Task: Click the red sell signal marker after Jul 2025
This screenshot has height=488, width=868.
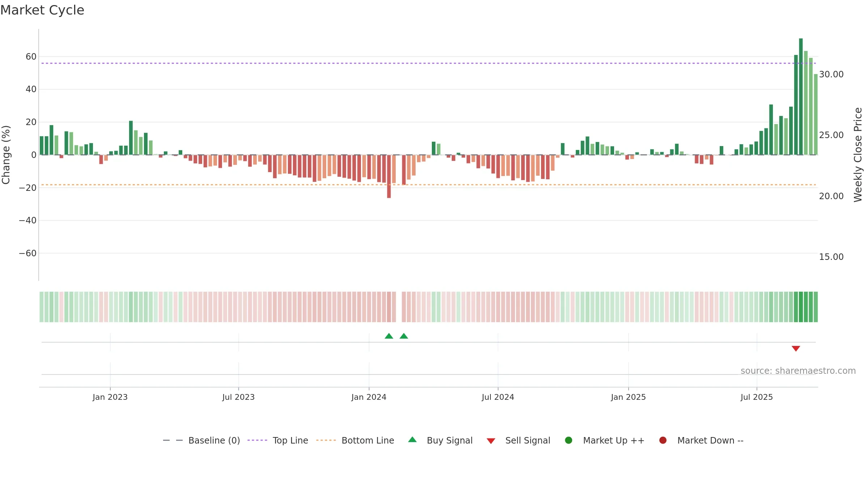Action: click(796, 348)
